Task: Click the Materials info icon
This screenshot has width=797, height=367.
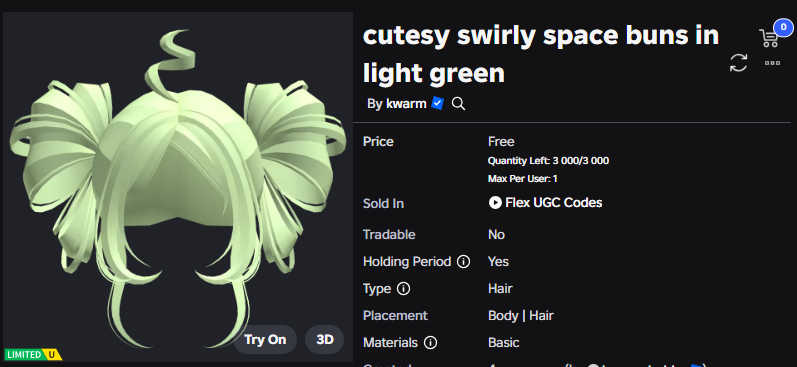Action: [430, 343]
